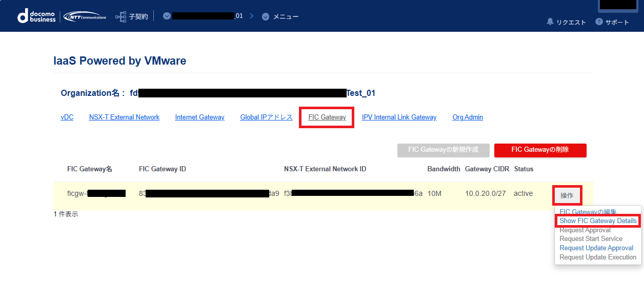Open the メニュー dropdown
This screenshot has height=301, width=644.
point(280,16)
